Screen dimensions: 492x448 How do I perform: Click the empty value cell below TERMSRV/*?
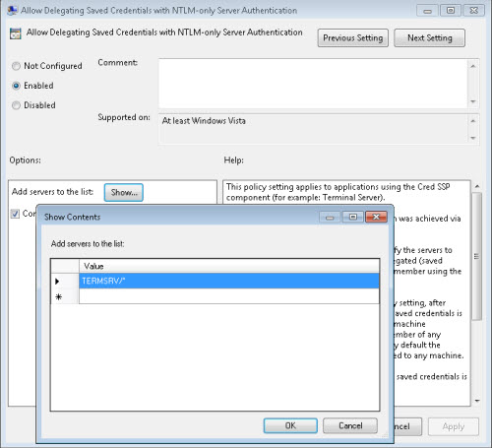click(x=229, y=297)
